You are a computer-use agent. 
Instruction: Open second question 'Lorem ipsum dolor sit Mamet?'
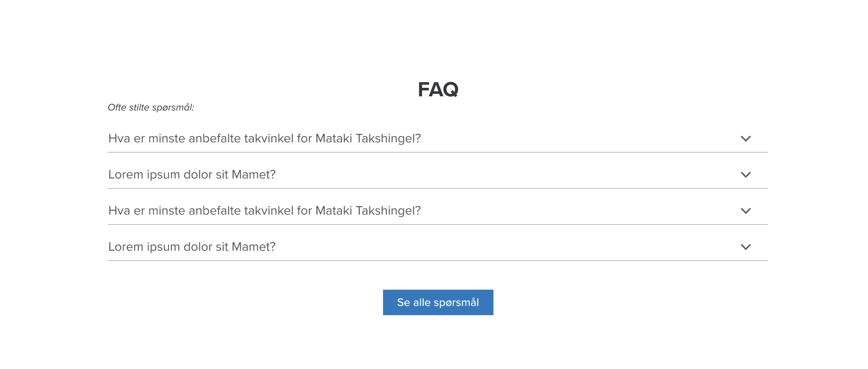click(x=192, y=175)
